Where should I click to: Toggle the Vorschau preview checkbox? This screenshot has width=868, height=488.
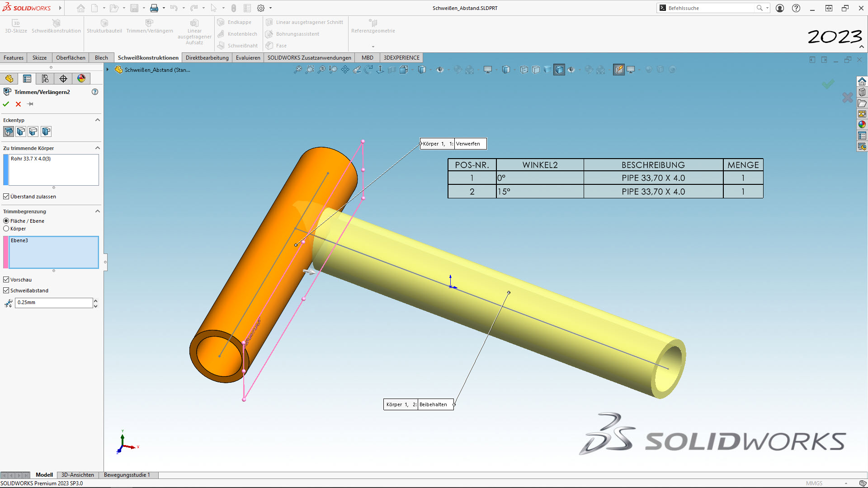coord(6,280)
